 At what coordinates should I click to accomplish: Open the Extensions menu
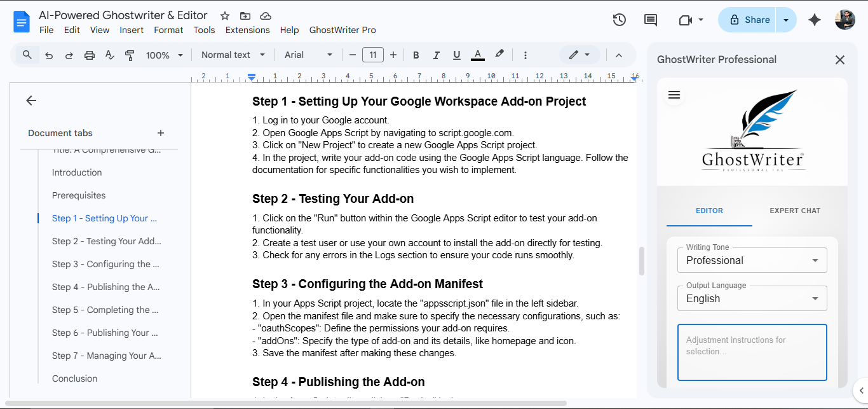click(x=247, y=30)
